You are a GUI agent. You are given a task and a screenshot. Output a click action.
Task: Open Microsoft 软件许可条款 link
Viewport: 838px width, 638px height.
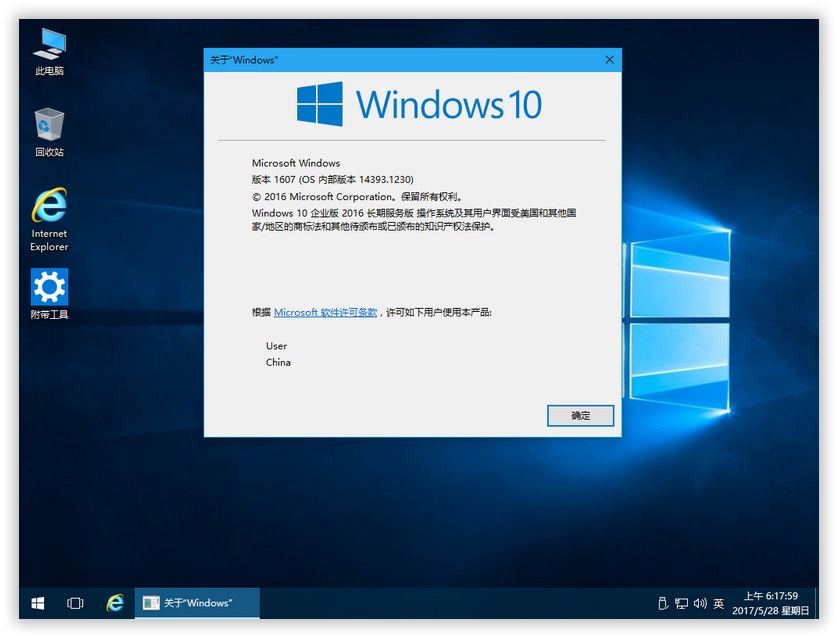click(x=325, y=312)
